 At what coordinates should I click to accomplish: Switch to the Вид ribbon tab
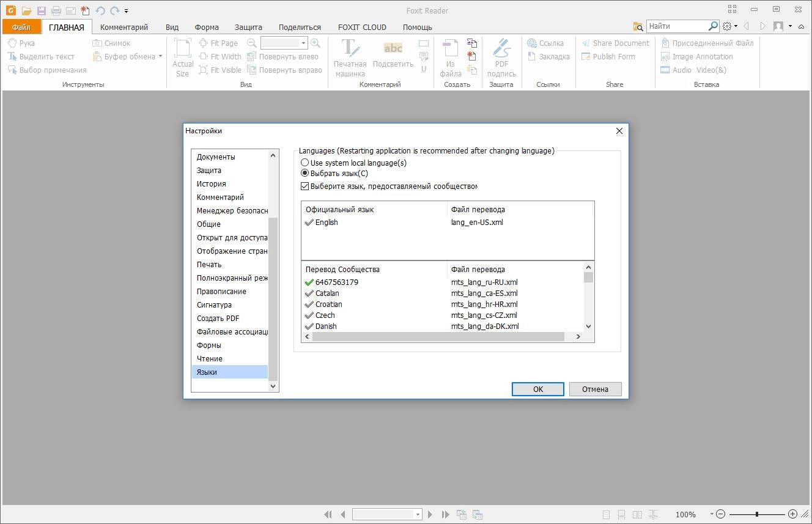point(172,27)
